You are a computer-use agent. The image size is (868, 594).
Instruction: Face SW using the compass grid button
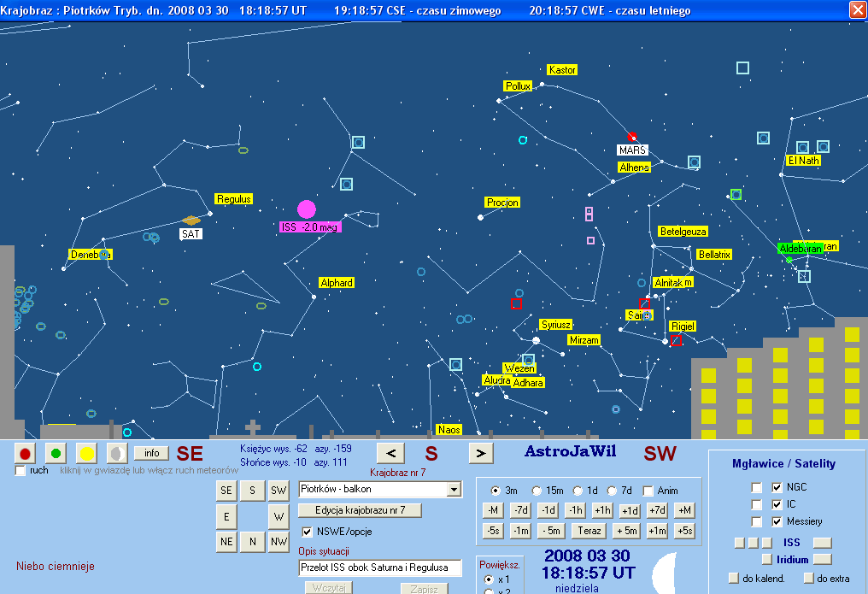pyautogui.click(x=279, y=491)
